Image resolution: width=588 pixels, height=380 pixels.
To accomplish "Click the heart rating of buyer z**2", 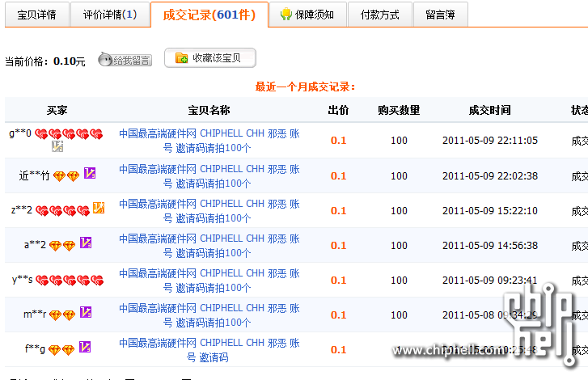I will (x=62, y=211).
